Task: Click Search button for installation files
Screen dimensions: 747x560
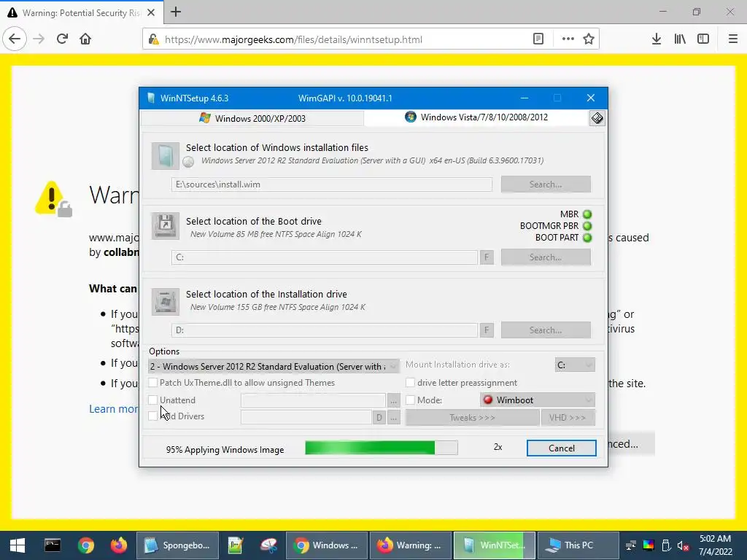Action: [546, 184]
